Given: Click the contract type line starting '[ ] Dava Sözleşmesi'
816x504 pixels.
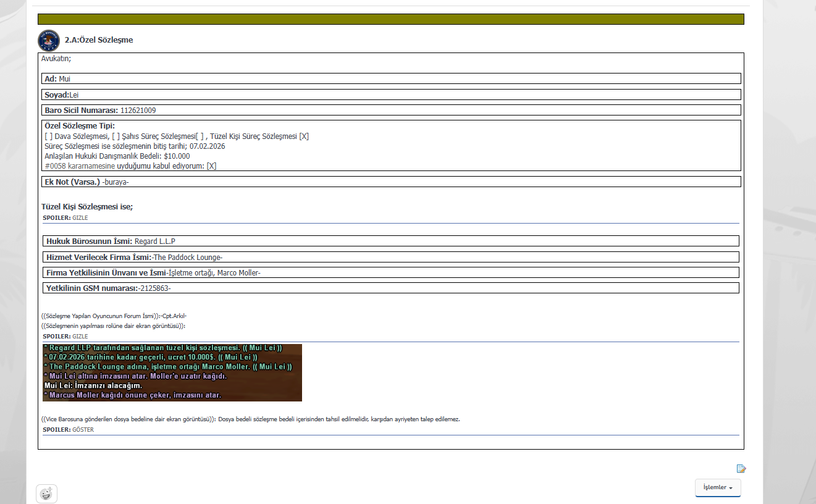Looking at the screenshot, I should [x=177, y=136].
